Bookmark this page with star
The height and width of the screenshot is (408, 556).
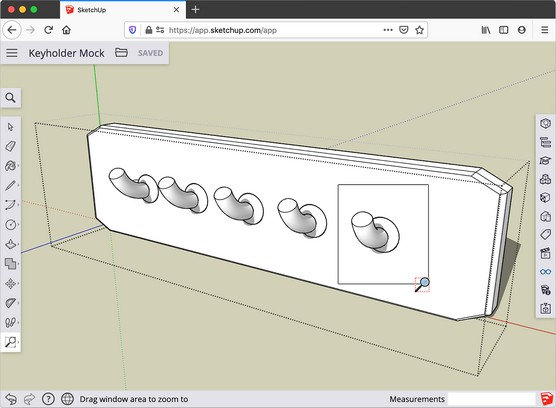(419, 30)
